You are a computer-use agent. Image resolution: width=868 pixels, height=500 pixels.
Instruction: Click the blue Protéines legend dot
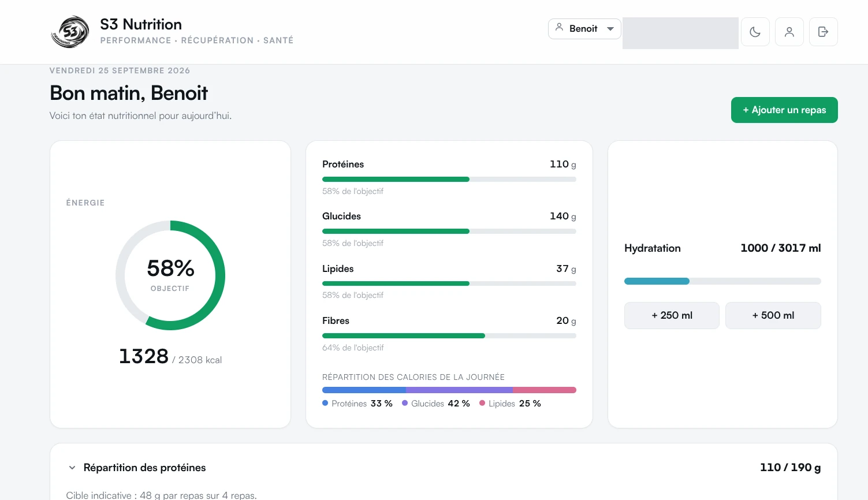(x=325, y=403)
